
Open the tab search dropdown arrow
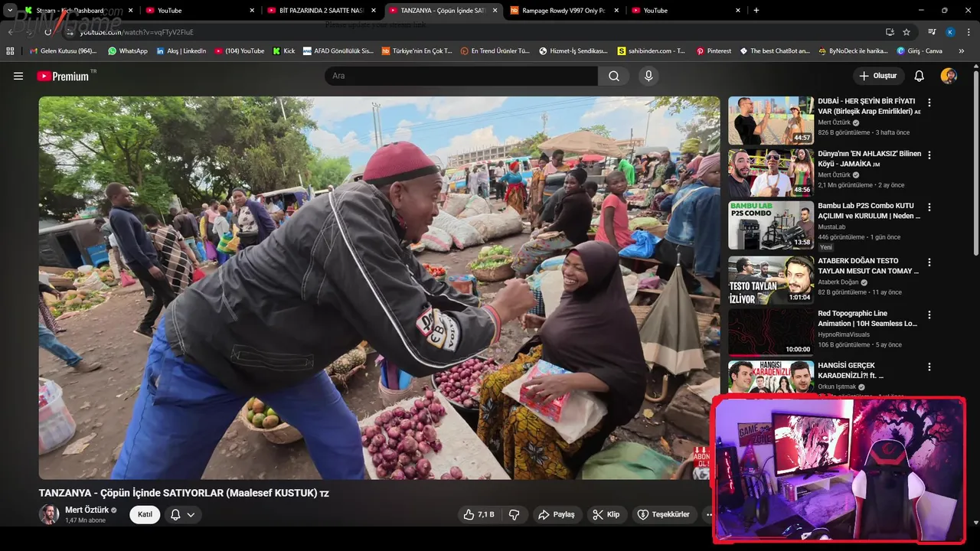pos(10,10)
